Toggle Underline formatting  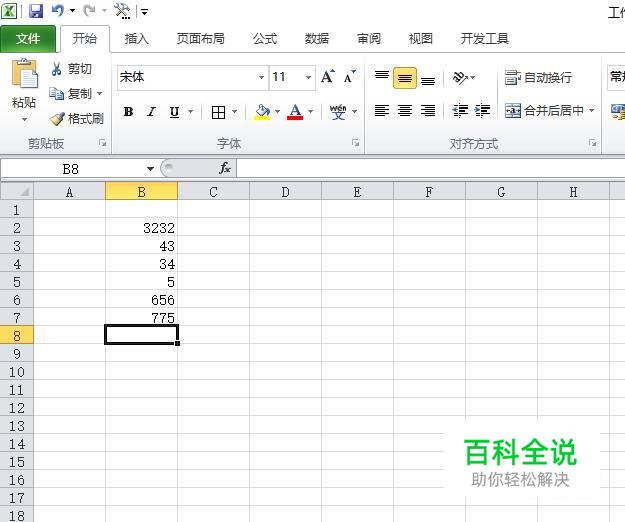click(x=174, y=112)
